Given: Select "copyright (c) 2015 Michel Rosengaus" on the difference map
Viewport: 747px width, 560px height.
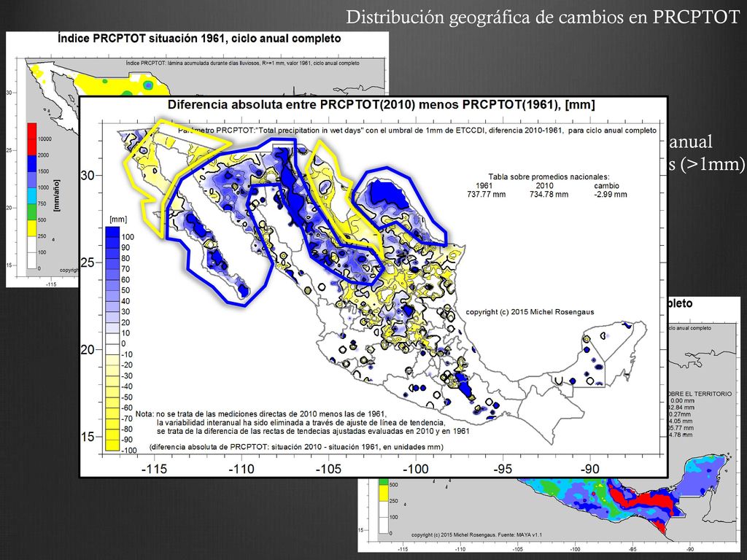Looking at the screenshot, I should [530, 312].
